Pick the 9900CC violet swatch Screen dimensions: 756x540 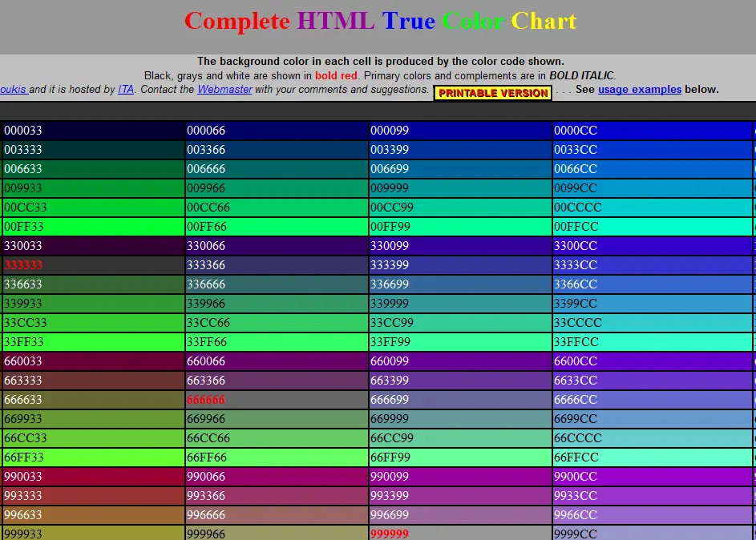652,477
